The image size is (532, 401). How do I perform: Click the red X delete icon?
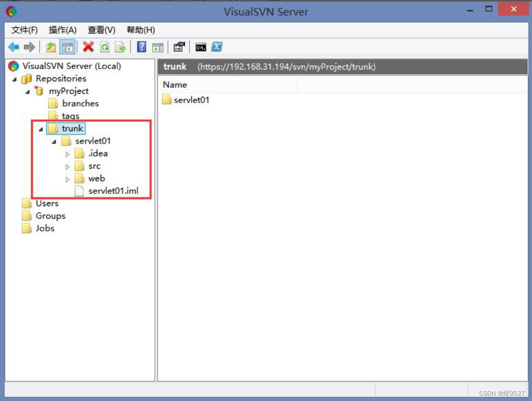tap(88, 47)
